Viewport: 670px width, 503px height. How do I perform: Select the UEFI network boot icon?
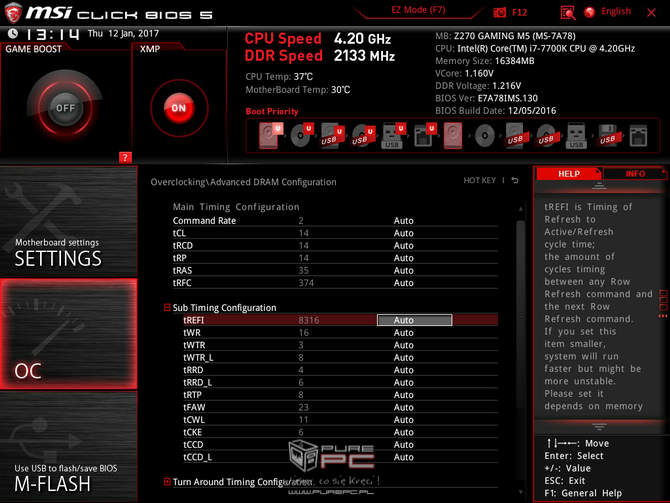(424, 135)
